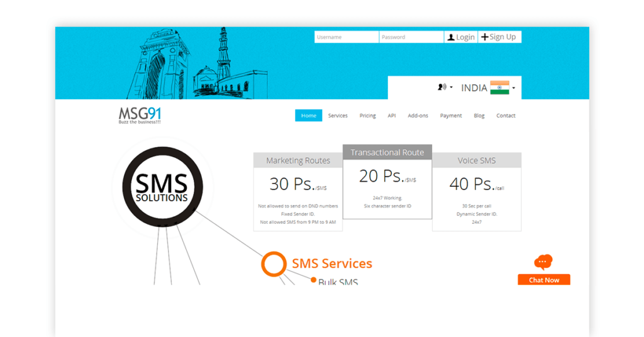This screenshot has height=337, width=644.
Task: Click the orange ring beside SMS Services
Action: point(274,264)
